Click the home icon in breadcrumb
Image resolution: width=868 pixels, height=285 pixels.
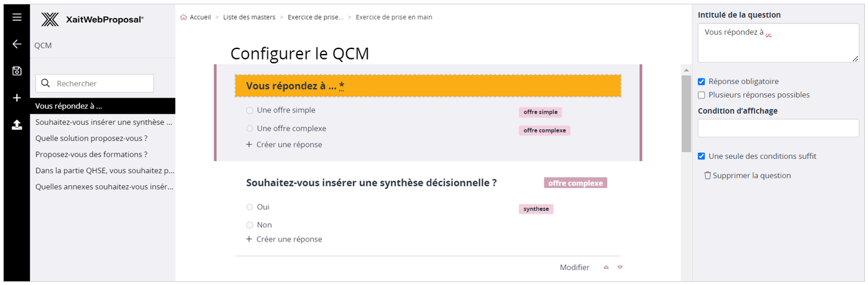coord(183,17)
